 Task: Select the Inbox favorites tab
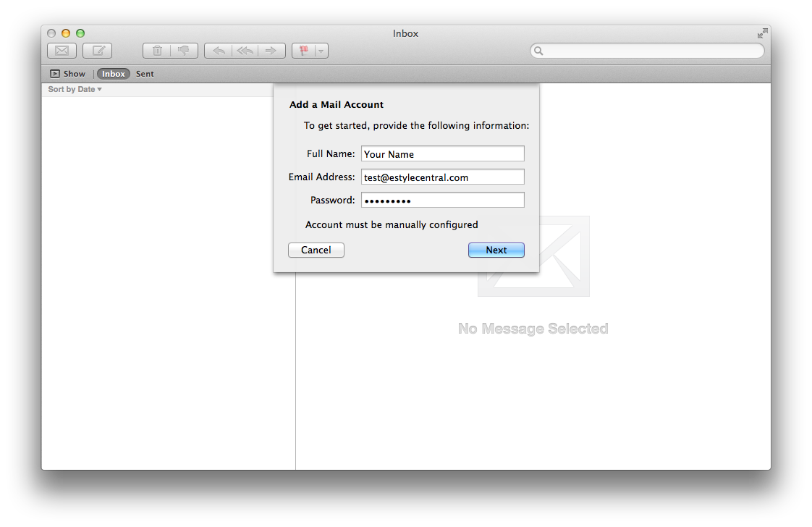(114, 74)
